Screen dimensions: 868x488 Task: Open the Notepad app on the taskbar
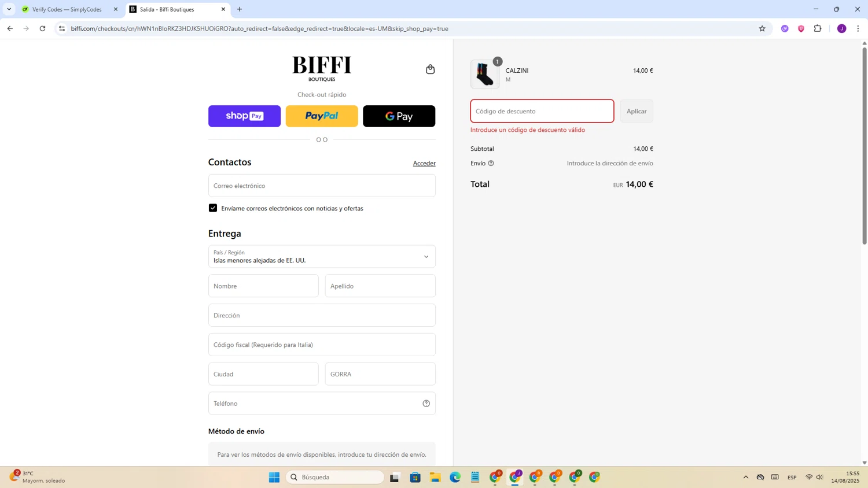coord(475,477)
